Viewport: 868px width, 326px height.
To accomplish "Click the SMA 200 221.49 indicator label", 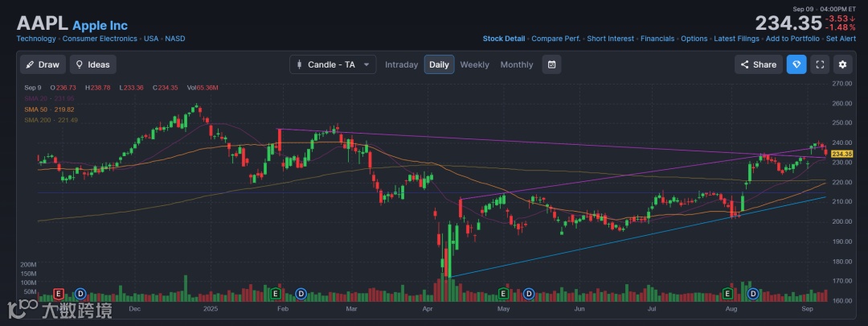I will [51, 120].
